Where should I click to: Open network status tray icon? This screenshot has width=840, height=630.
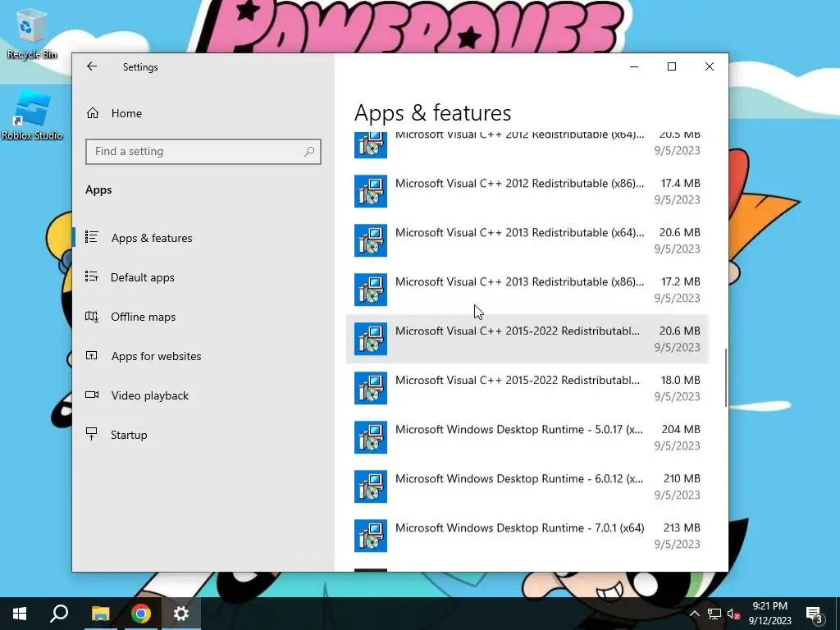click(x=714, y=614)
